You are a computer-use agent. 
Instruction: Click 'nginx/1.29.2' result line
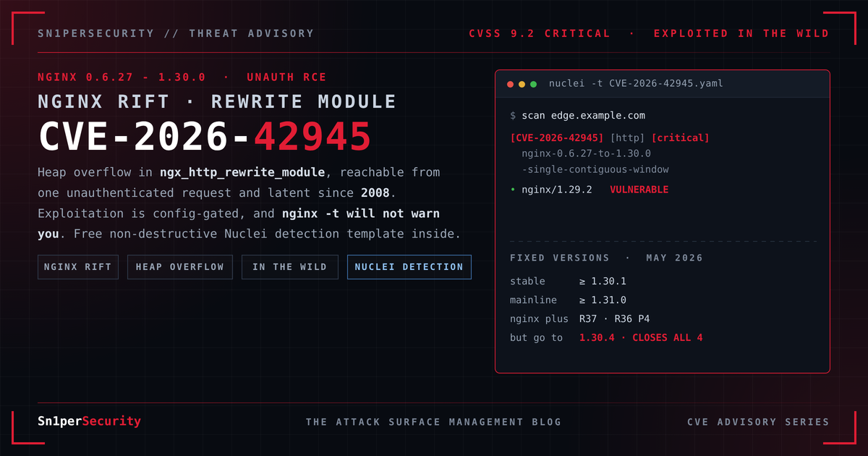(x=556, y=190)
